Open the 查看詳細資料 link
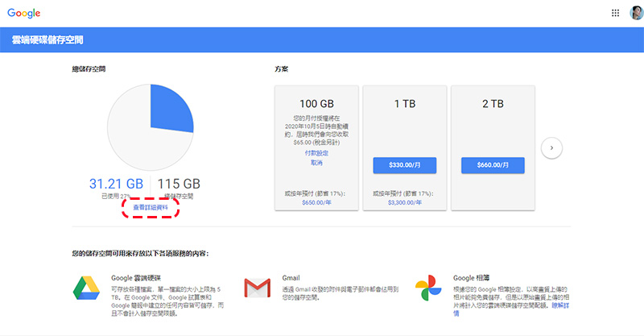Image resolution: width=644 pixels, height=336 pixels. click(x=151, y=207)
